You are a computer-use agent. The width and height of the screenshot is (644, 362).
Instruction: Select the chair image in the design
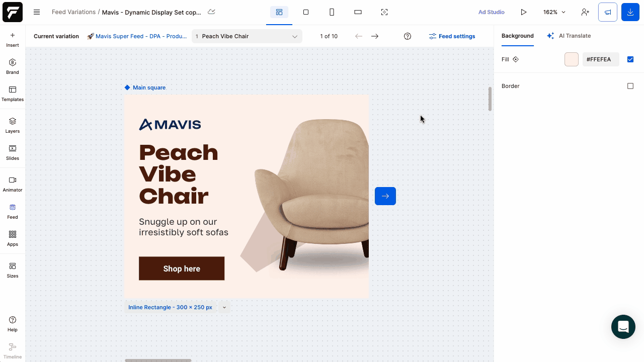pyautogui.click(x=311, y=195)
